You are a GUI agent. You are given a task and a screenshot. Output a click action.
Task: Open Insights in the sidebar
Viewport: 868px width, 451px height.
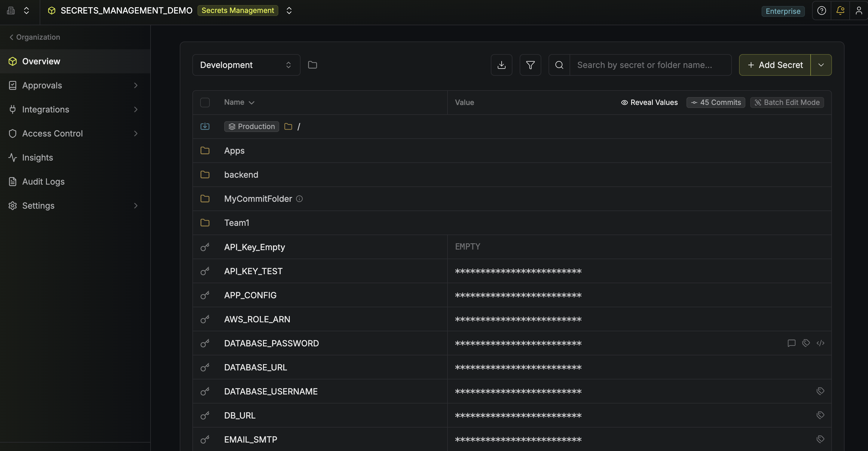pos(75,158)
